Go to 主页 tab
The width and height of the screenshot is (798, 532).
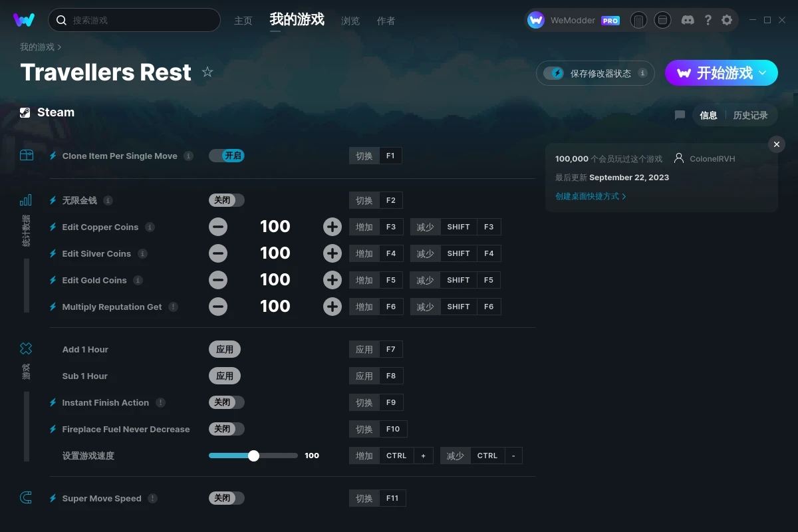pos(243,21)
